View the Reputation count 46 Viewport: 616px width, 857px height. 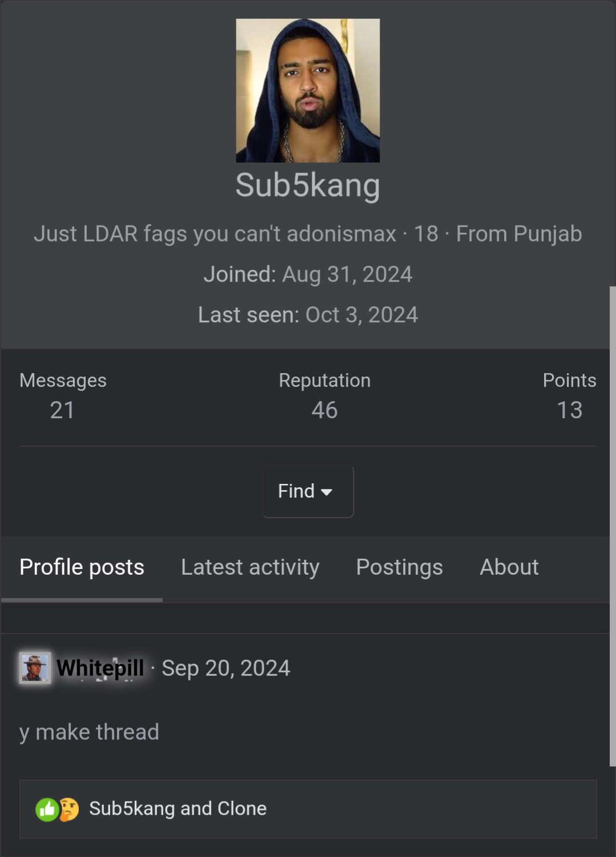point(324,410)
